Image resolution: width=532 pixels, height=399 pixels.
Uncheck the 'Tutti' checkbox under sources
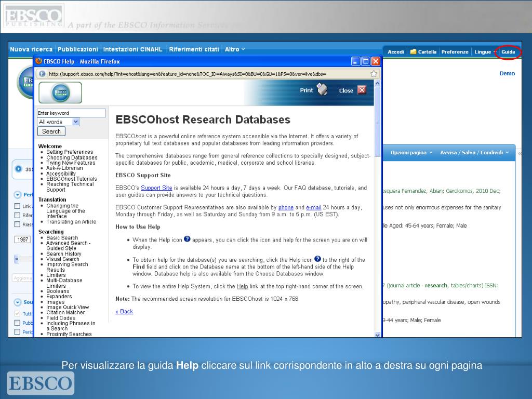[17, 313]
